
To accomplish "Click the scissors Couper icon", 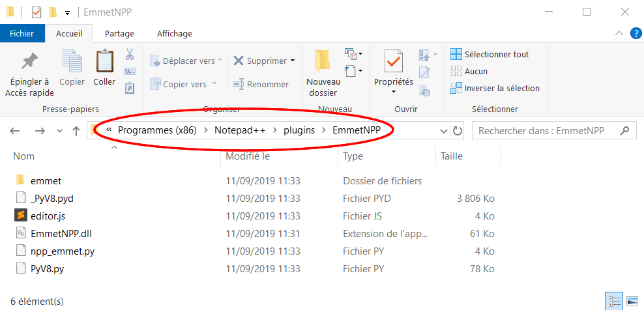I will pyautogui.click(x=130, y=54).
